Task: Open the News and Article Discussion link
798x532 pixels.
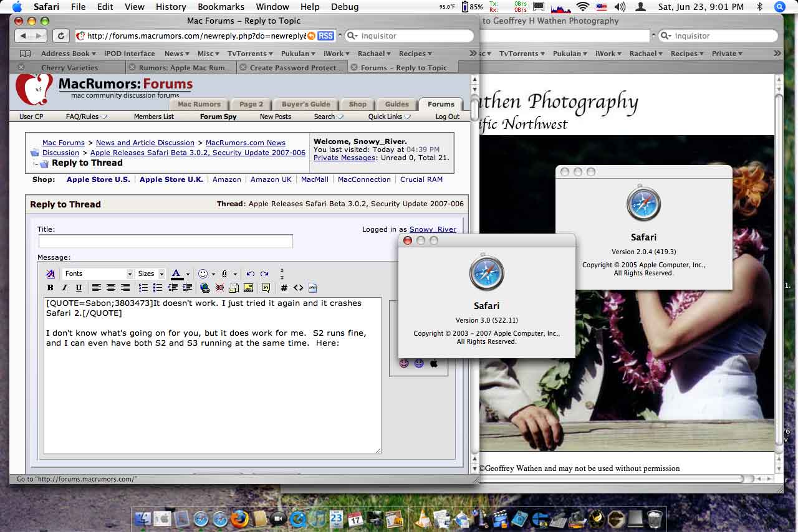Action: pyautogui.click(x=145, y=143)
